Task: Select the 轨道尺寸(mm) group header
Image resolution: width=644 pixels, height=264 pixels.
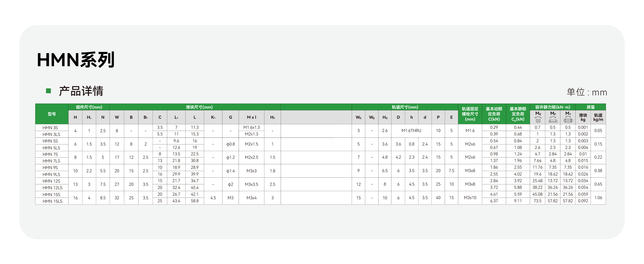Action: click(x=405, y=107)
